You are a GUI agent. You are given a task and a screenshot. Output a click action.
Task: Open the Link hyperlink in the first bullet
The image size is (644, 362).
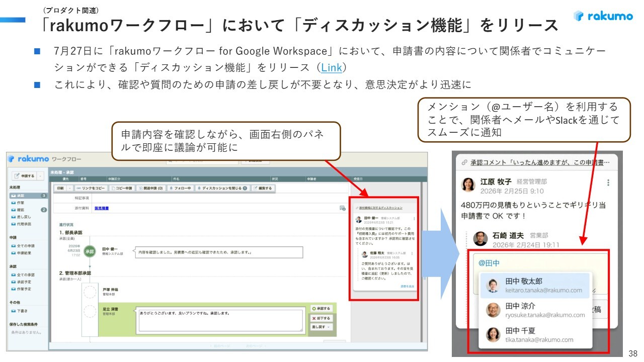click(x=331, y=67)
